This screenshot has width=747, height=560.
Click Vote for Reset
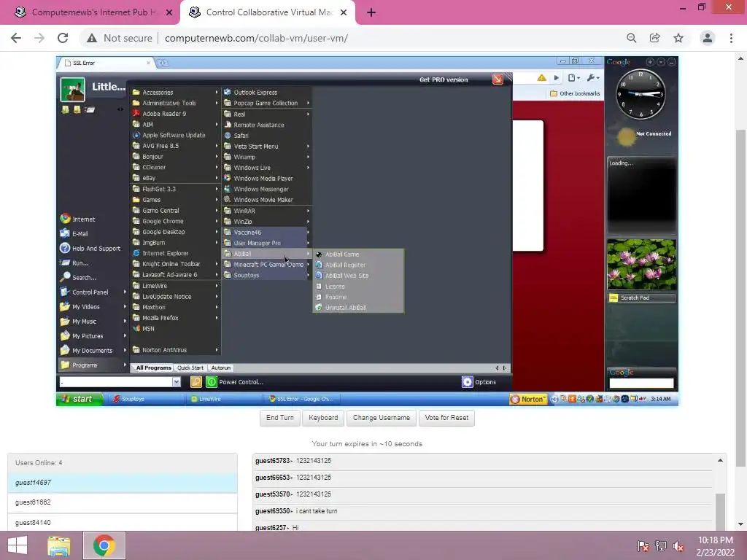click(x=447, y=418)
